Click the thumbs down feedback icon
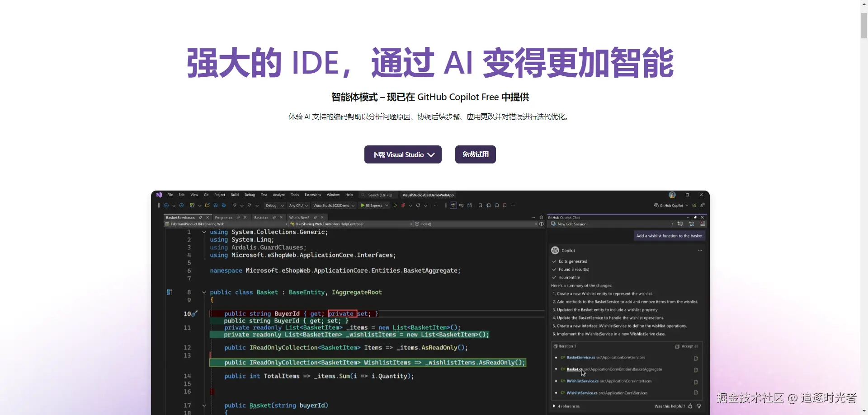Viewport: 868px width, 415px height. [x=699, y=406]
